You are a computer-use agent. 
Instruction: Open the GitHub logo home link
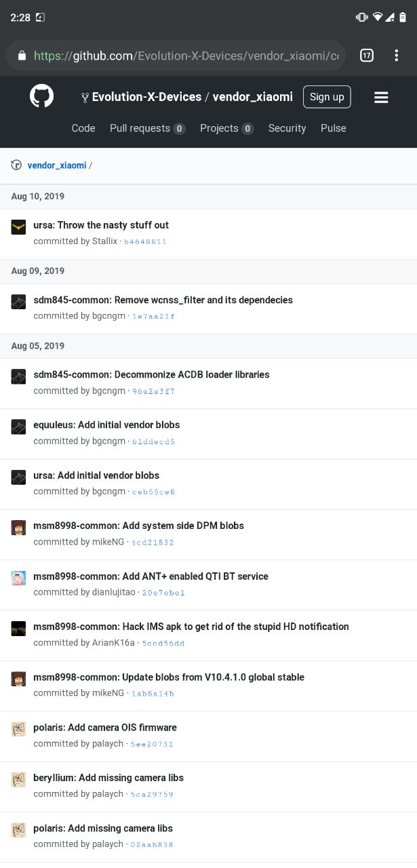tap(41, 96)
